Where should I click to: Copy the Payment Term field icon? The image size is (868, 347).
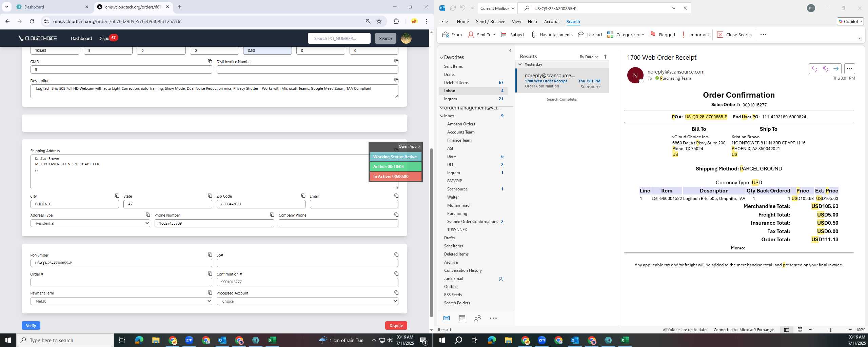pos(210,292)
